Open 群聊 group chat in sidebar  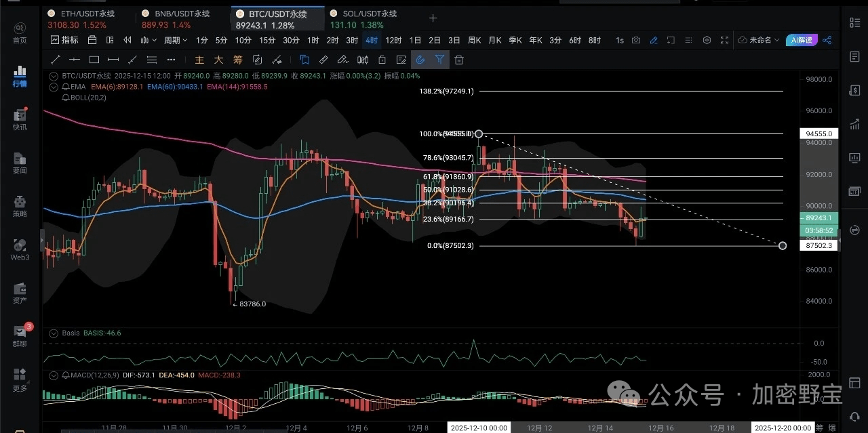point(20,335)
